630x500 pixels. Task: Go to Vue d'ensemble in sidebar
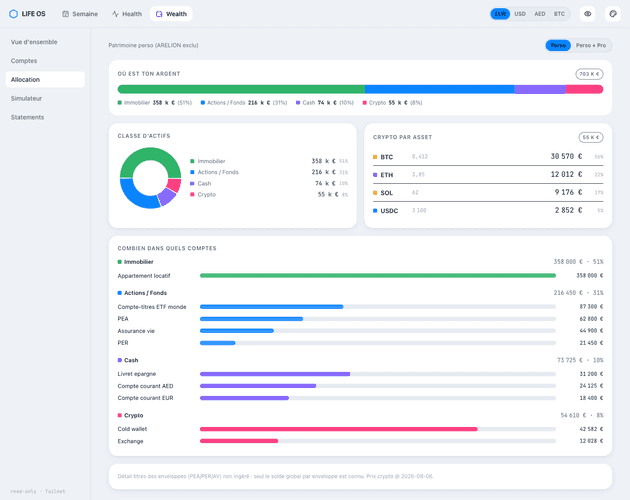45,42
